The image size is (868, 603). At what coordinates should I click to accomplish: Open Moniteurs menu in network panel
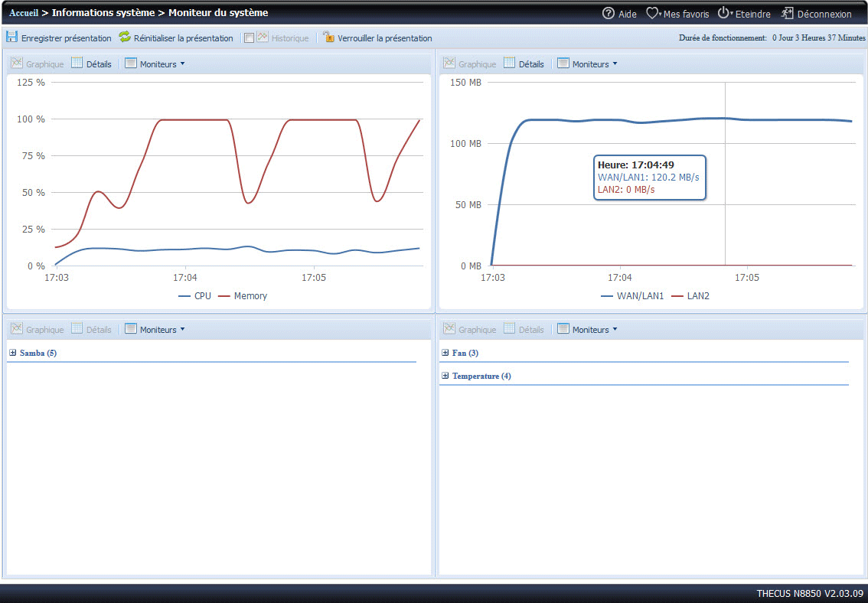click(x=587, y=64)
